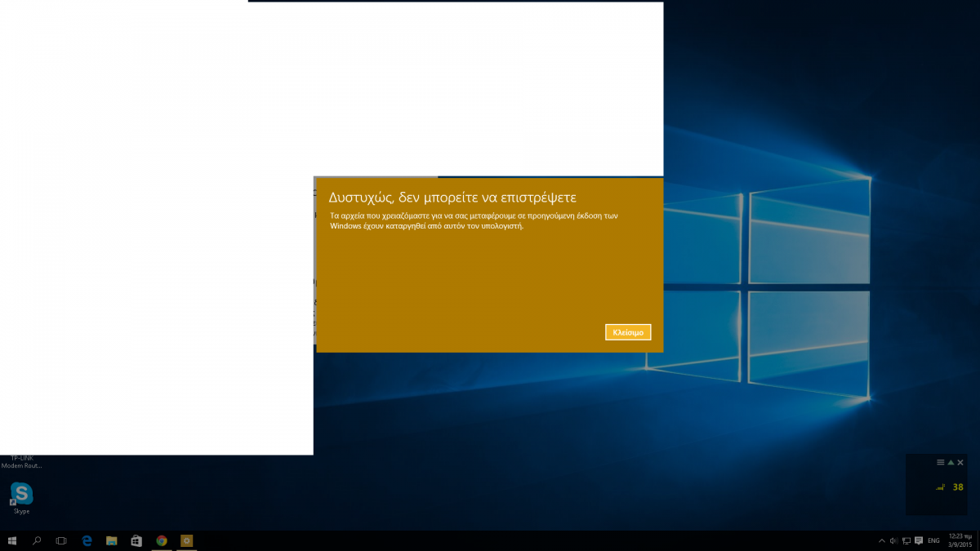Click the yellow signal bars icon in widget

[x=940, y=487]
